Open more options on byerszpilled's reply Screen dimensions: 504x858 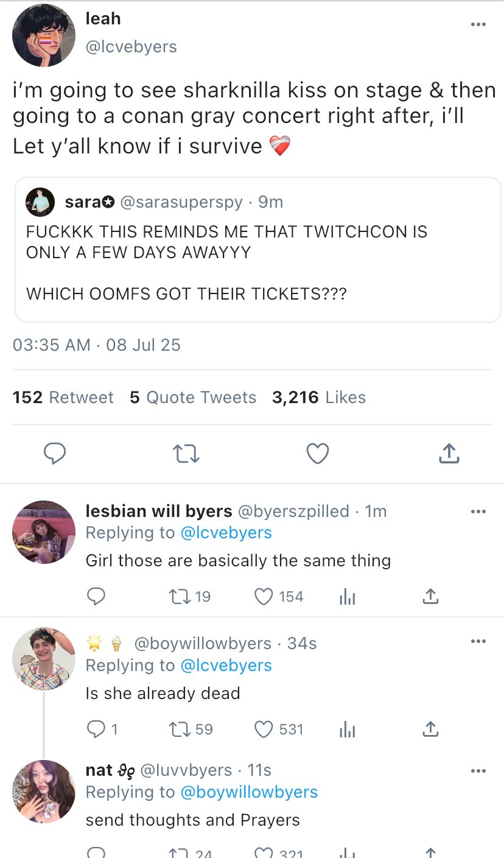pyautogui.click(x=478, y=512)
